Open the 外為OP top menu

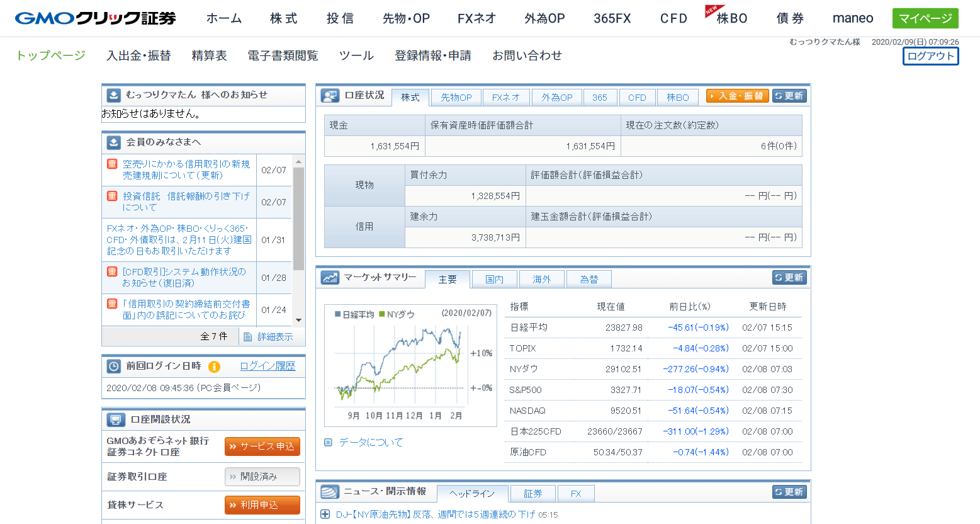544,18
